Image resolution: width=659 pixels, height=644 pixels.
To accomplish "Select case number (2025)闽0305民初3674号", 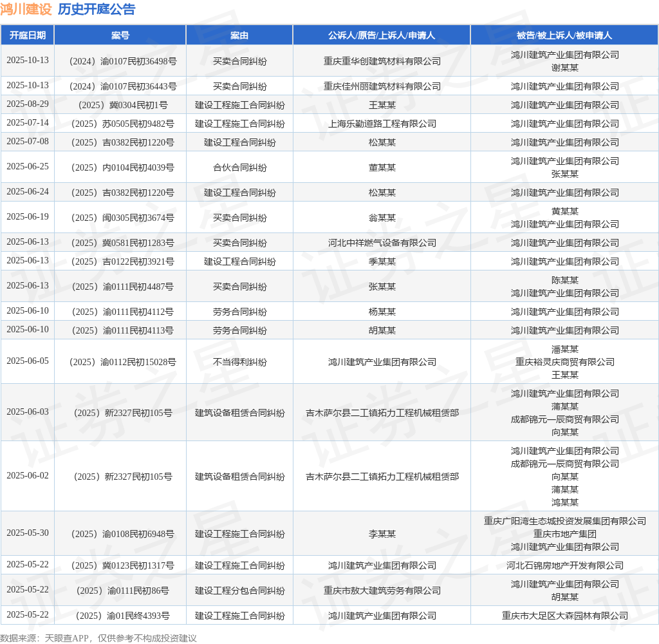I will pyautogui.click(x=123, y=218).
